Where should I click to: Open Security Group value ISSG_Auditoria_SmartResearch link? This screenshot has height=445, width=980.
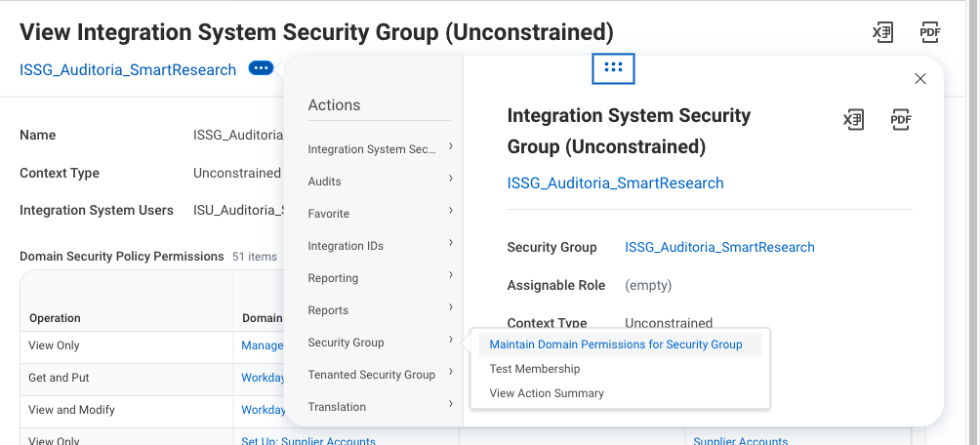pos(720,248)
